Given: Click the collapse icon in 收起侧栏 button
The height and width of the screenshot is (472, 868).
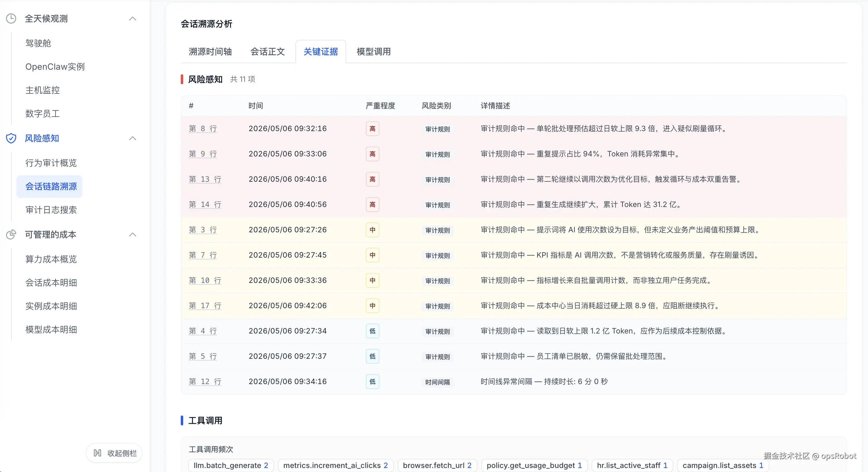Looking at the screenshot, I should (x=97, y=453).
